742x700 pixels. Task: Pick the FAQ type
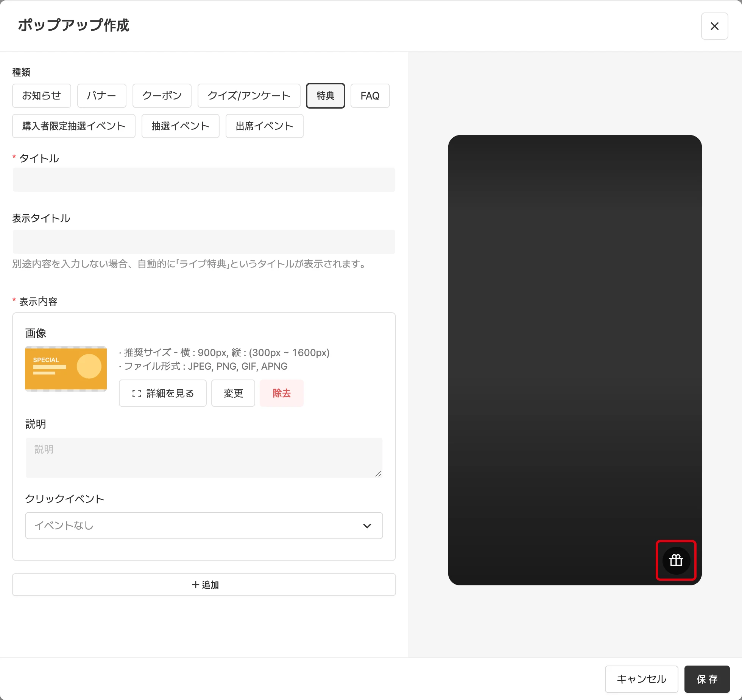(x=370, y=96)
